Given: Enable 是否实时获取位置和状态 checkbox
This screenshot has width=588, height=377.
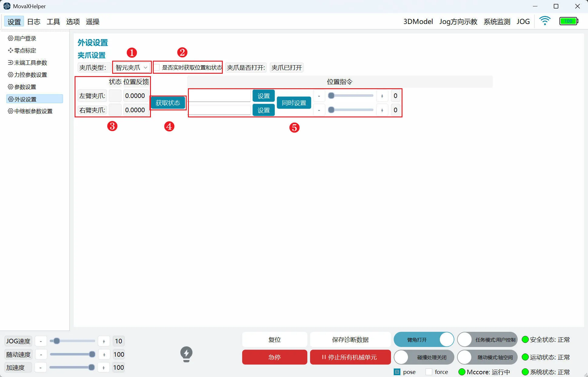Looking at the screenshot, I should 157,67.
